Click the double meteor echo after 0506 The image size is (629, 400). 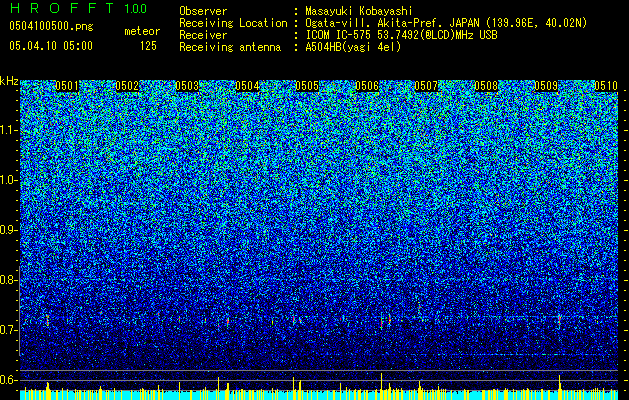click(x=386, y=321)
